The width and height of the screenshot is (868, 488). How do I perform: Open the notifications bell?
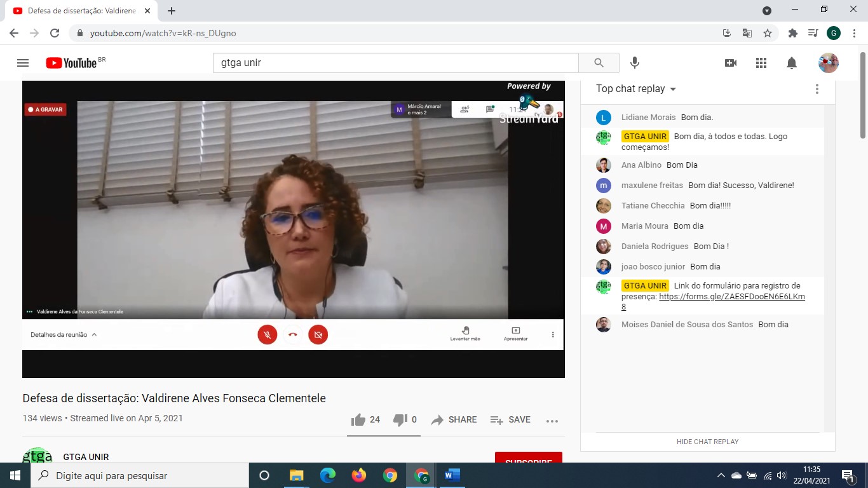792,63
